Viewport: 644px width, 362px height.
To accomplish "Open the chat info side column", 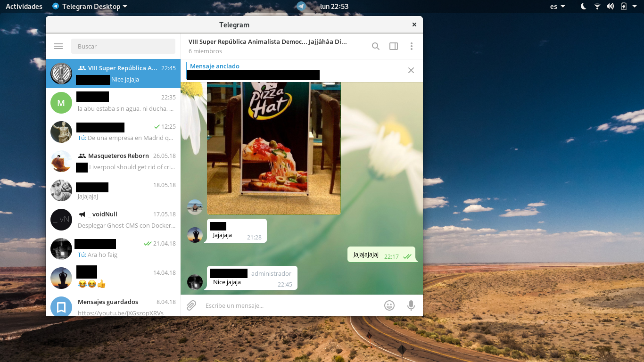I will click(394, 46).
